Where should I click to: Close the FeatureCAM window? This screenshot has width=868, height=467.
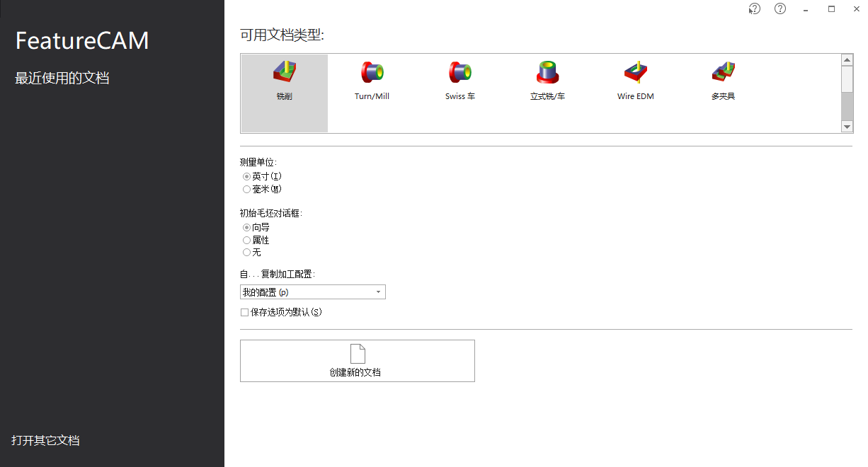pyautogui.click(x=857, y=9)
